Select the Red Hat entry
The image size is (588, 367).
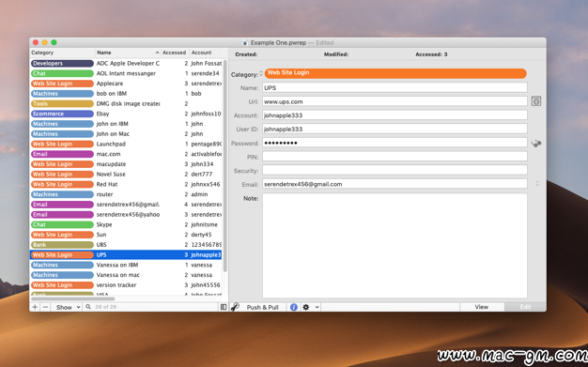tap(126, 184)
